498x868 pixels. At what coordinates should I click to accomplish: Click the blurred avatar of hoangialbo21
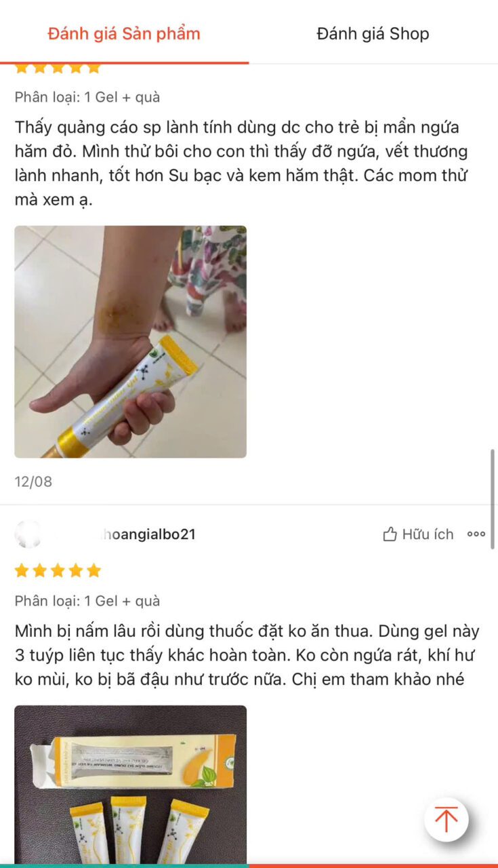pyautogui.click(x=27, y=534)
